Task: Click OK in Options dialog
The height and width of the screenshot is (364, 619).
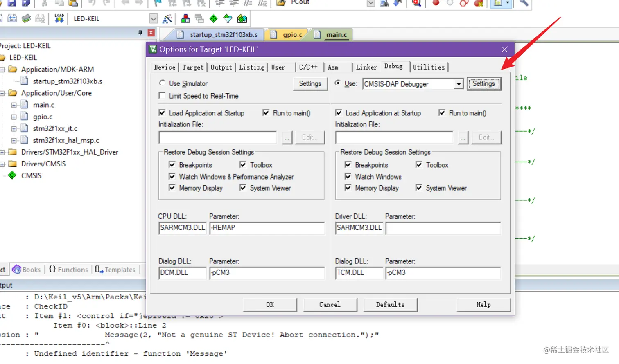Action: pos(270,305)
